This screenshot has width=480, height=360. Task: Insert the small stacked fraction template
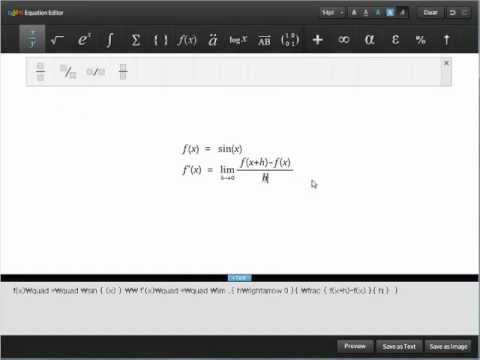pyautogui.click(x=123, y=72)
